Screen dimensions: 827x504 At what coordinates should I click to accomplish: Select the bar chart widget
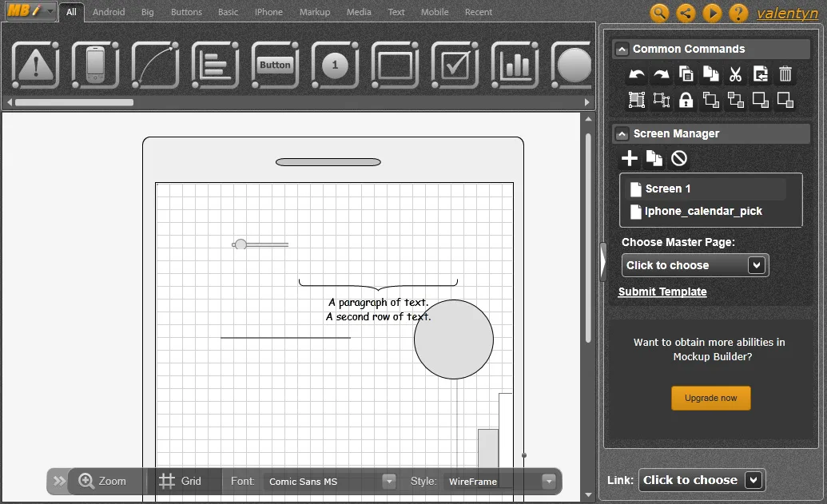point(515,65)
